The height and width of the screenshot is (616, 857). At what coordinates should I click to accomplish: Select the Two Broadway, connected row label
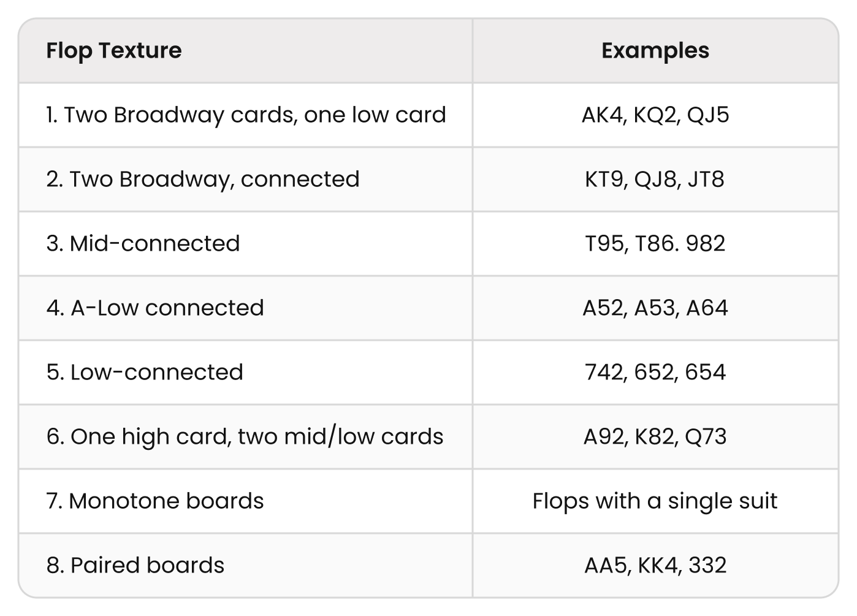coord(203,180)
